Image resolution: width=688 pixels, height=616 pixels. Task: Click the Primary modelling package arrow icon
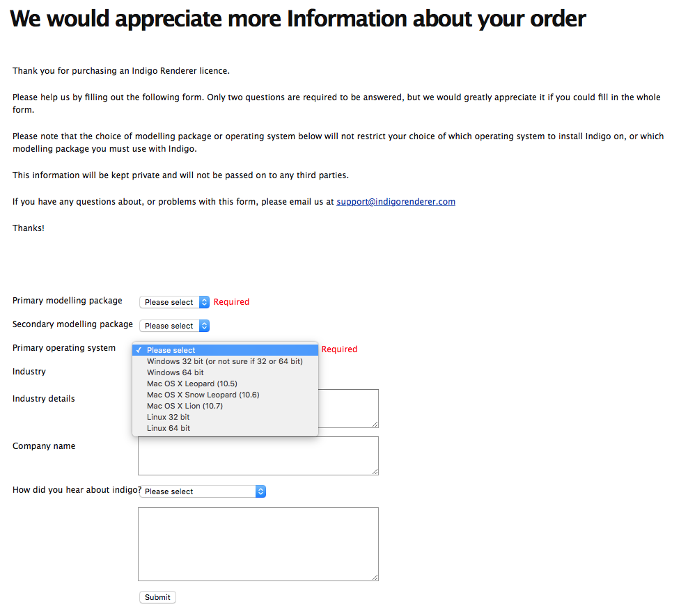[x=204, y=302]
